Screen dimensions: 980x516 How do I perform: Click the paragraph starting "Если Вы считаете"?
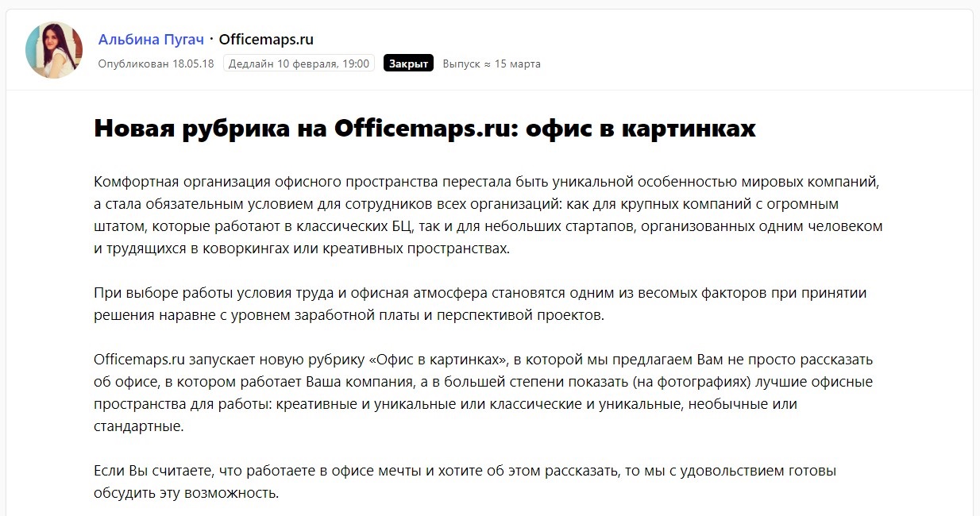pos(465,481)
